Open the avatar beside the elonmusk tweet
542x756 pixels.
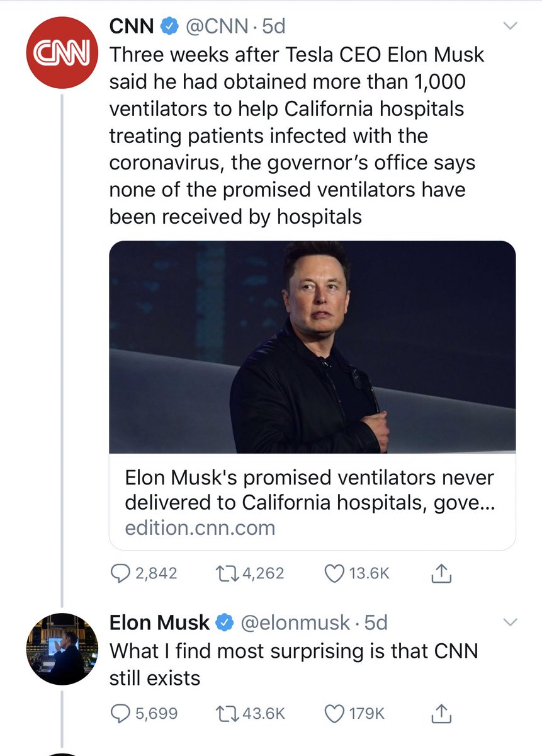62,647
